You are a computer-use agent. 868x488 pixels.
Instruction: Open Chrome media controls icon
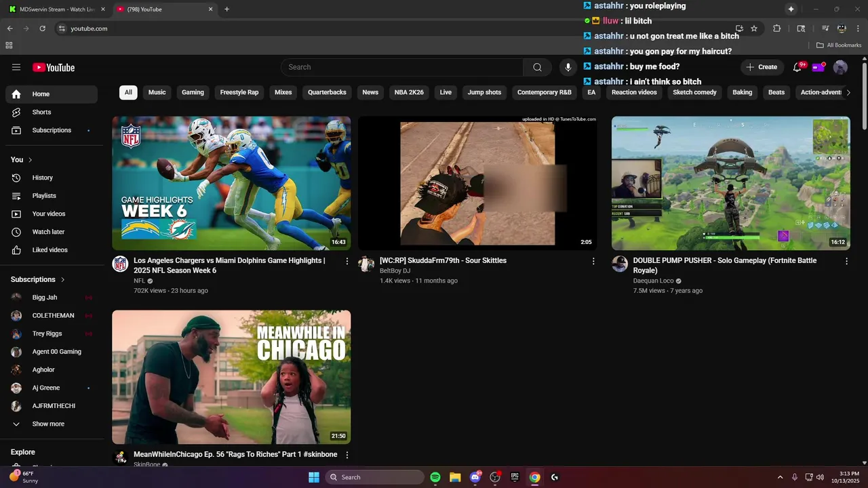tap(825, 28)
